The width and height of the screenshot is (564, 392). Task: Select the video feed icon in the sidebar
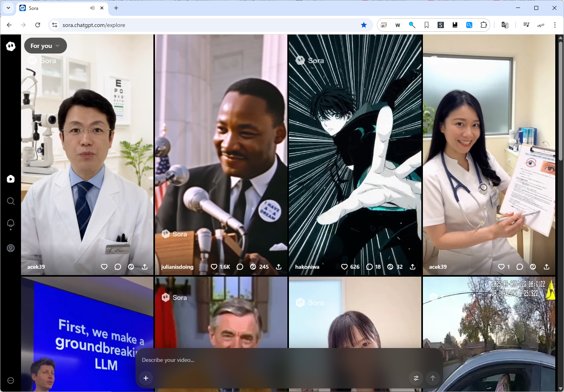11,179
